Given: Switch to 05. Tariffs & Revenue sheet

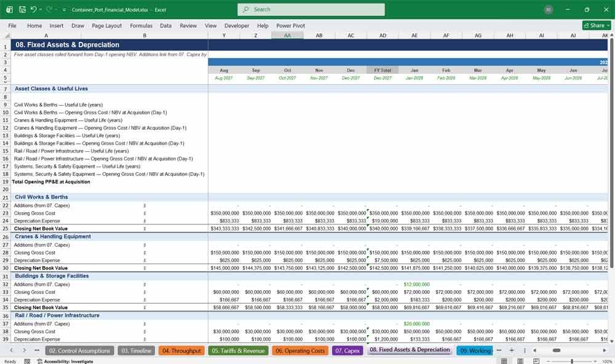Looking at the screenshot, I should tap(238, 350).
